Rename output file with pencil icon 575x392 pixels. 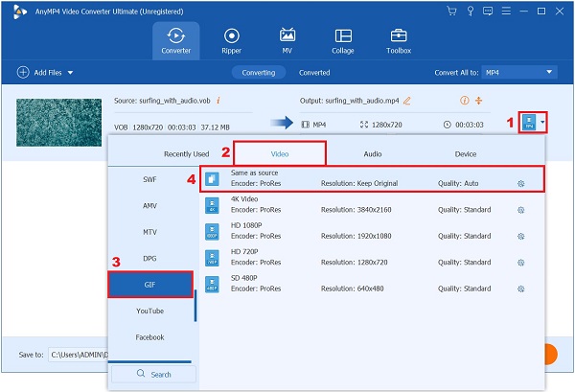(407, 101)
